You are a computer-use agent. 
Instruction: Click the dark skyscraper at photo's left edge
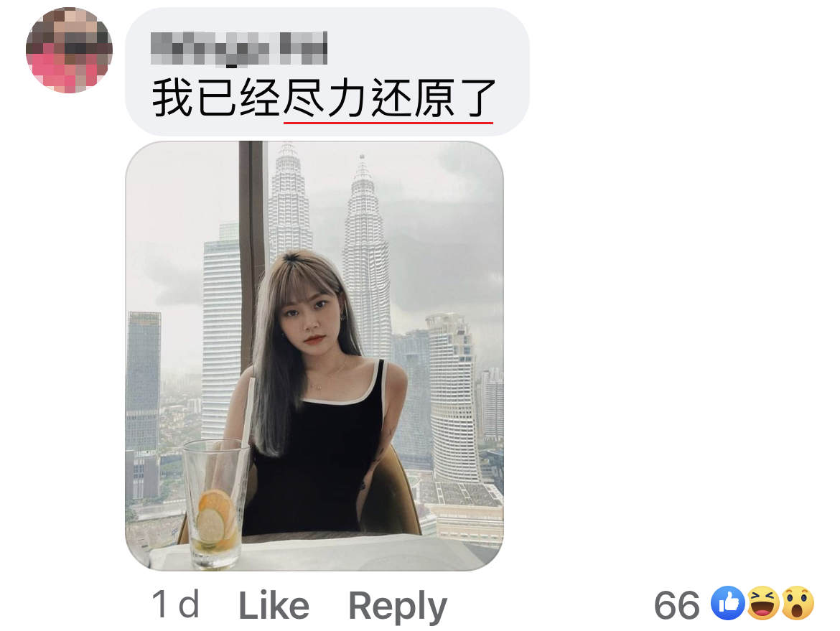point(143,382)
